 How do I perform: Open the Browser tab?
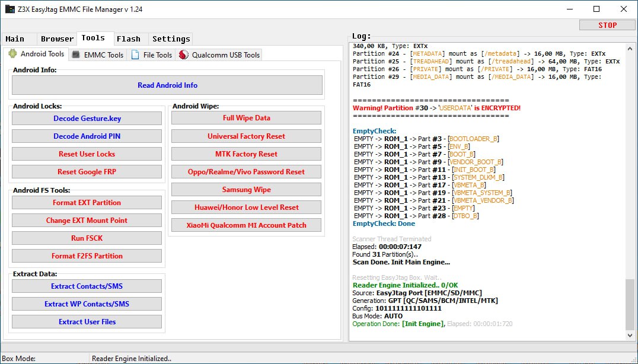pyautogui.click(x=56, y=39)
